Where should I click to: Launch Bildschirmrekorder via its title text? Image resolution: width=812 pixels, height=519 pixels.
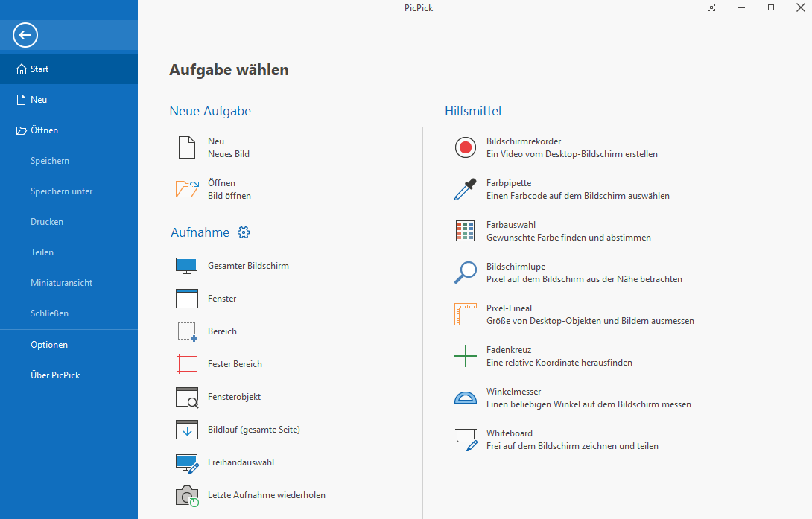[x=524, y=141]
